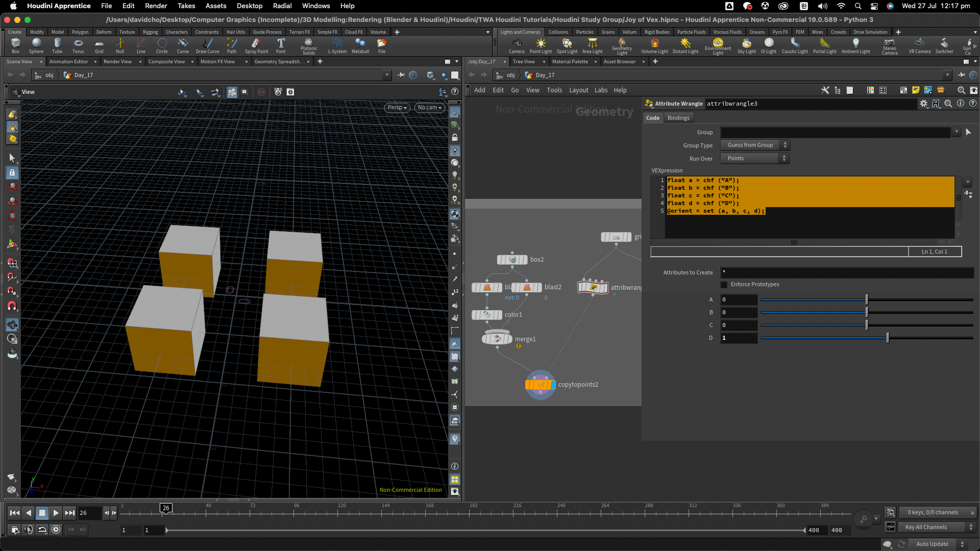This screenshot has width=980, height=551.
Task: Select the Metaball shelf tool
Action: coord(360,45)
